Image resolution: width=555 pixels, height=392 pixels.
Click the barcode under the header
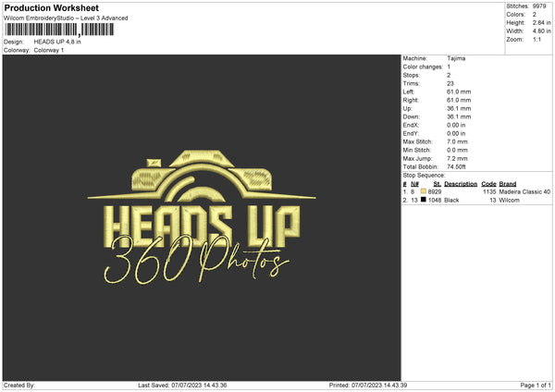pyautogui.click(x=59, y=30)
